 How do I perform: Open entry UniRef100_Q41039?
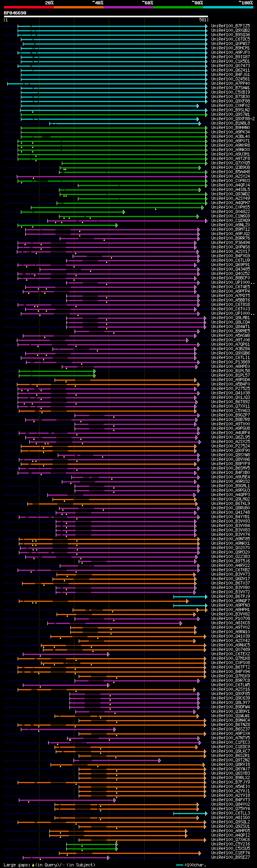click(x=230, y=636)
